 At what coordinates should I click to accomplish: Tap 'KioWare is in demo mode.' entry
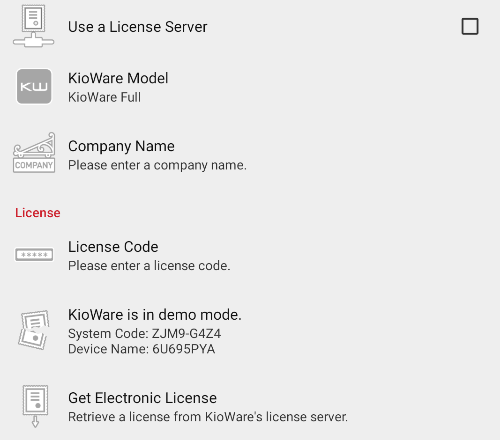click(250, 331)
